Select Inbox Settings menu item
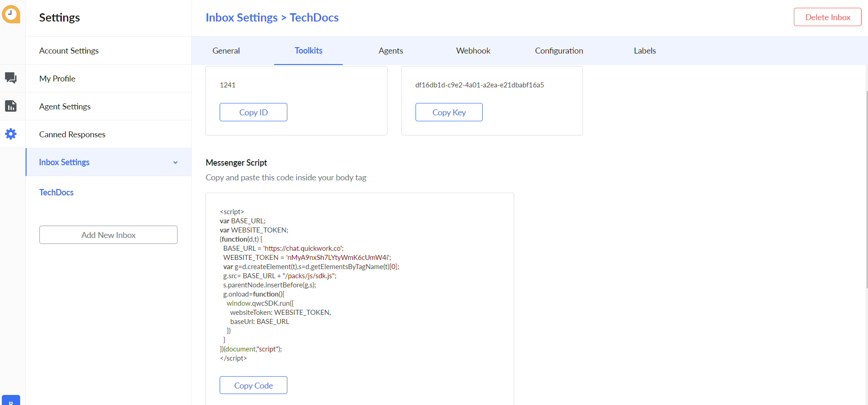The width and height of the screenshot is (868, 405). pyautogui.click(x=108, y=162)
